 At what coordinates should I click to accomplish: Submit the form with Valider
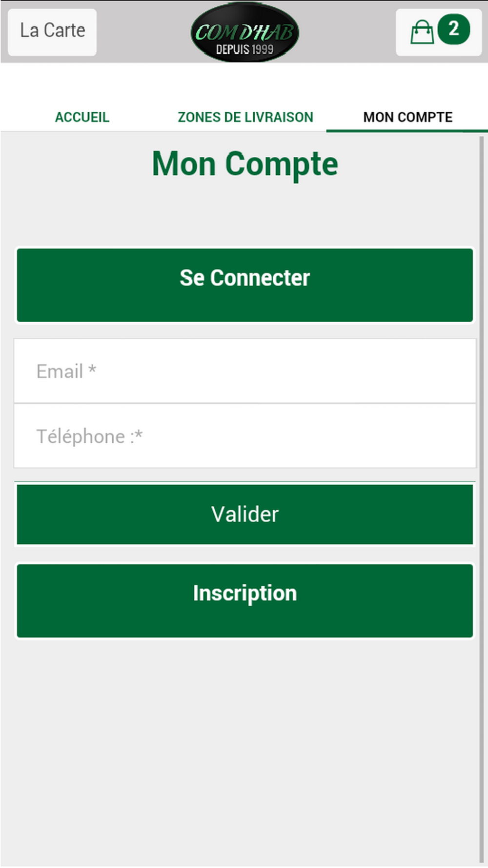[245, 514]
